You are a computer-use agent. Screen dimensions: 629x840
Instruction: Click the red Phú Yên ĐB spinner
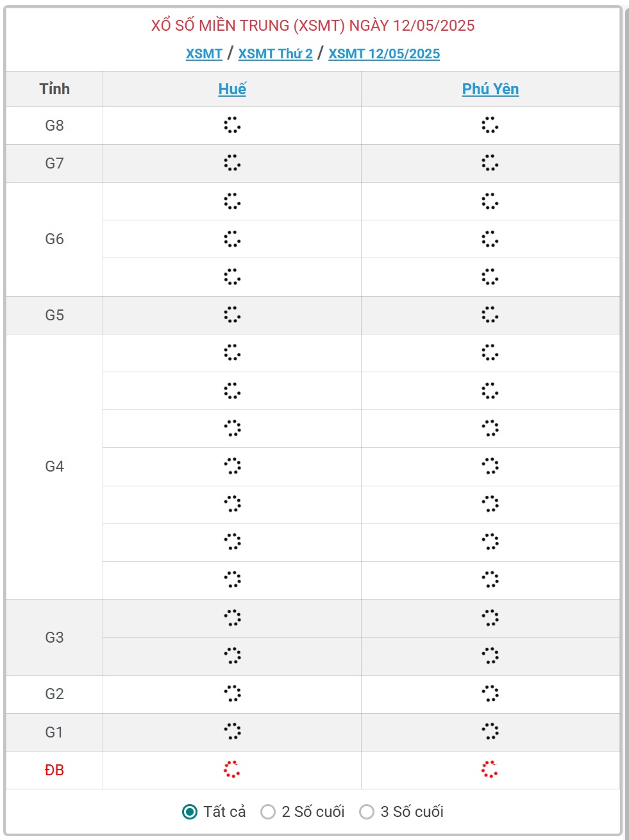pyautogui.click(x=490, y=770)
